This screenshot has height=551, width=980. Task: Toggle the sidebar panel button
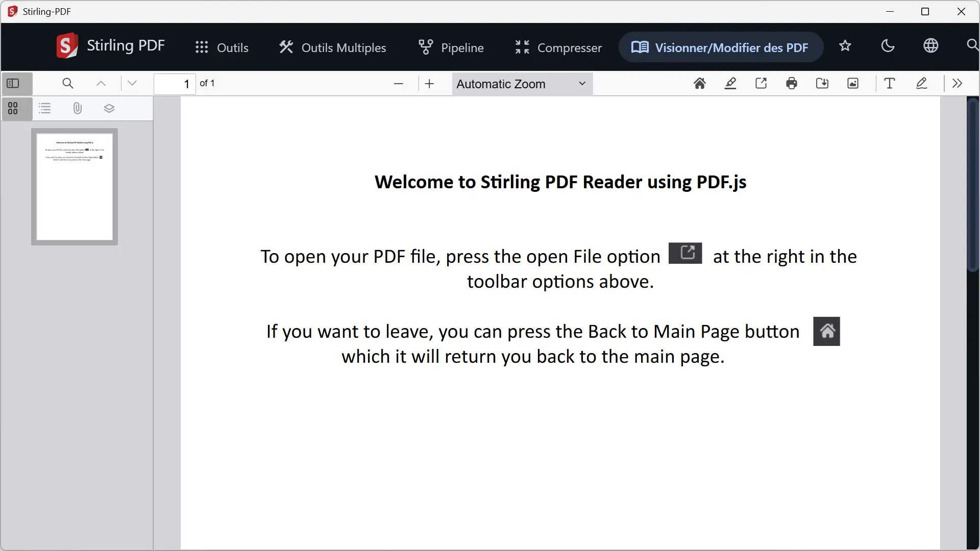click(13, 84)
